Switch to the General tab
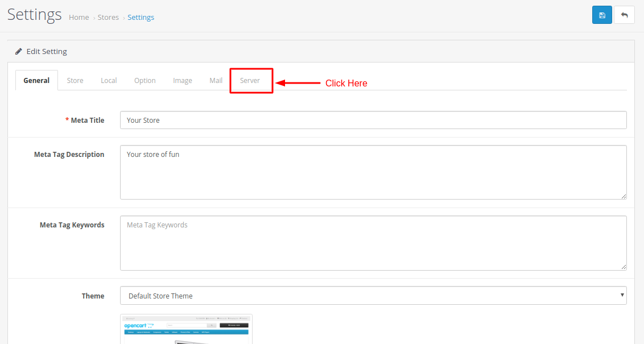This screenshot has height=344, width=644. click(36, 81)
